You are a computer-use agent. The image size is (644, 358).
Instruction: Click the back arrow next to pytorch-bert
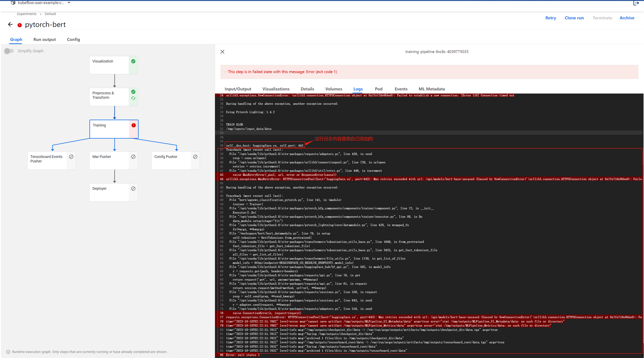coord(10,24)
